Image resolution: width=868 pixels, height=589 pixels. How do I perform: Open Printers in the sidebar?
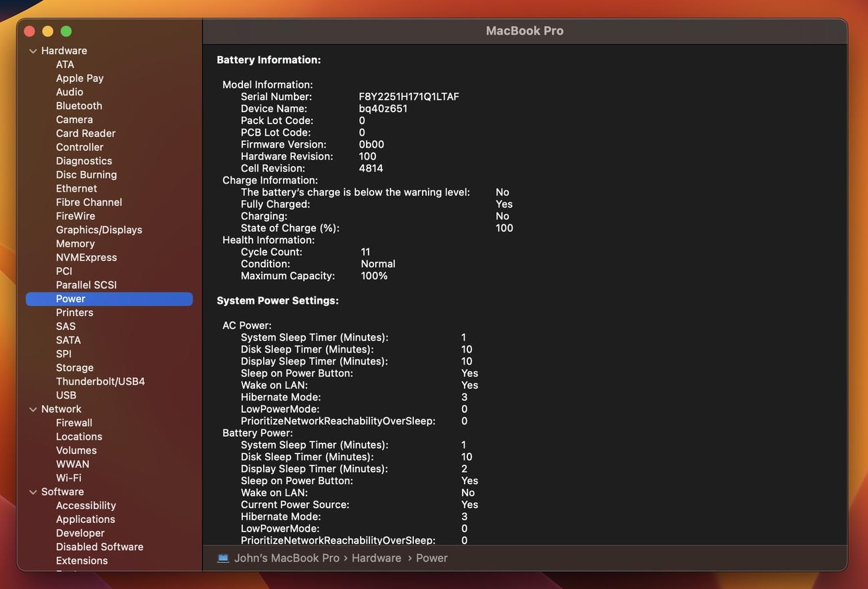click(74, 313)
